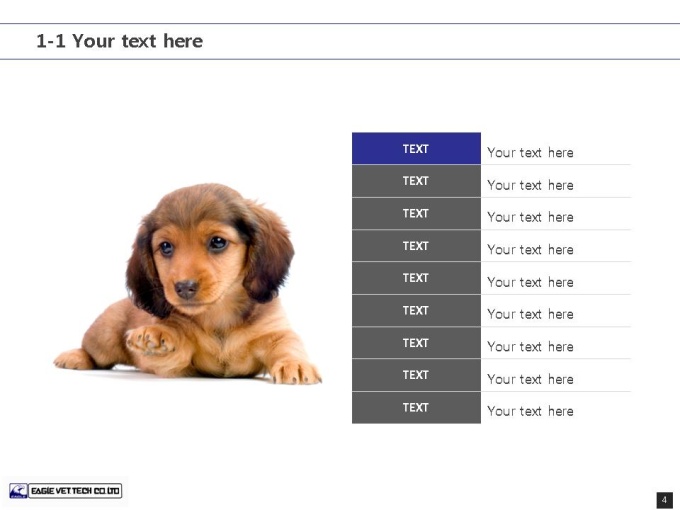This screenshot has width=680, height=510.
Task: Click the Eagle Vet Tech eagle logo icon
Action: tap(18, 491)
